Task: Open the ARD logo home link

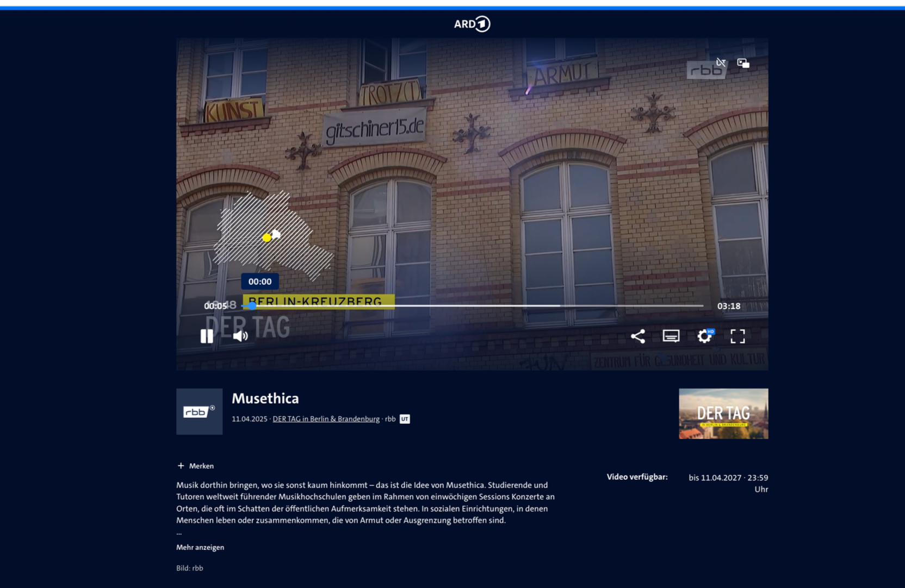Action: tap(472, 24)
